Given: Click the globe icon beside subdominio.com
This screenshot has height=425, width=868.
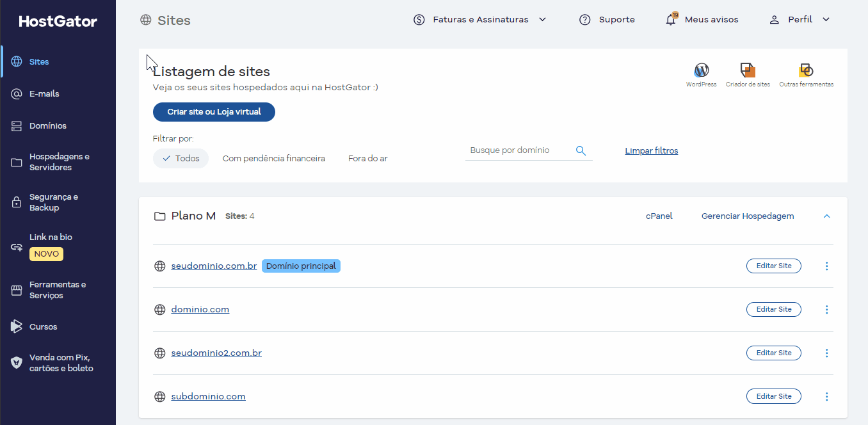Looking at the screenshot, I should [160, 397].
